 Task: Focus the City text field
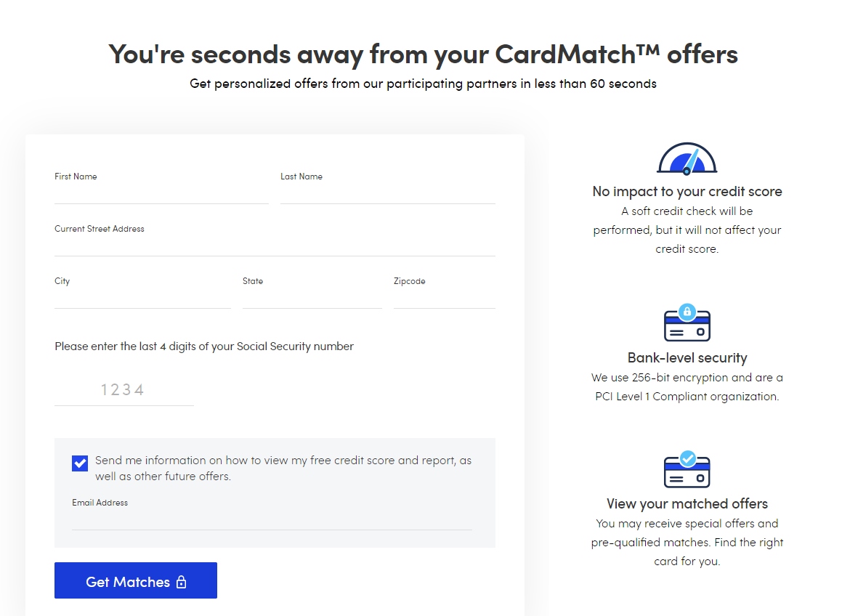[x=142, y=297]
